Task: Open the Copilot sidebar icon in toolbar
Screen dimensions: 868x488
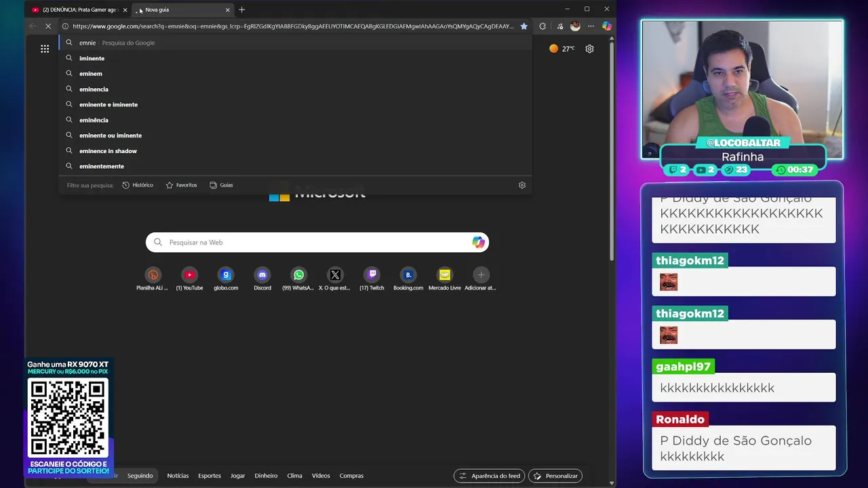Action: coord(607,26)
